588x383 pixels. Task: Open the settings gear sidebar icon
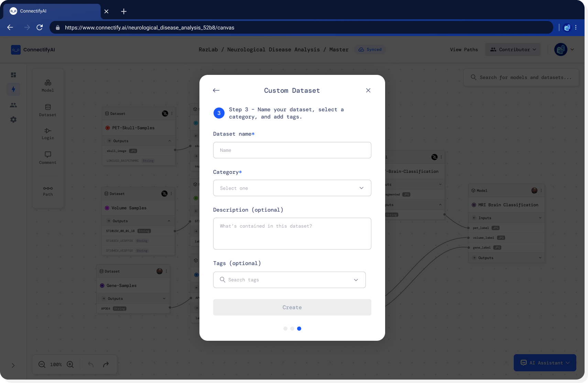pyautogui.click(x=13, y=120)
